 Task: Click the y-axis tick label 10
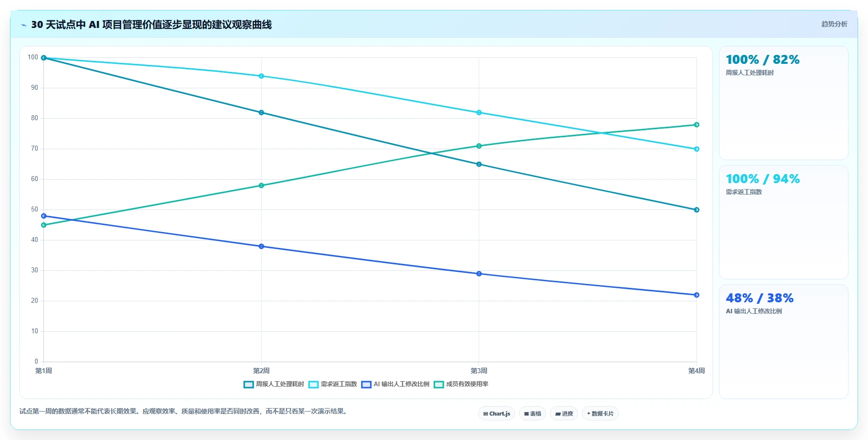pyautogui.click(x=34, y=331)
